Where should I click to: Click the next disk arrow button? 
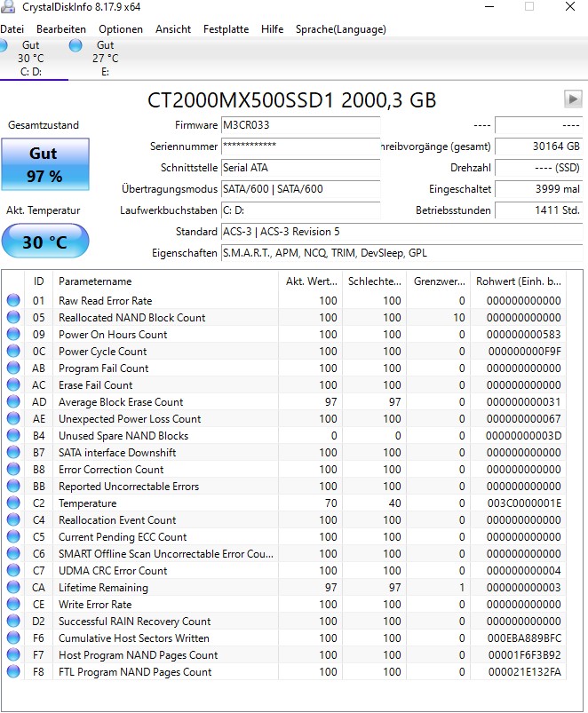click(x=573, y=99)
